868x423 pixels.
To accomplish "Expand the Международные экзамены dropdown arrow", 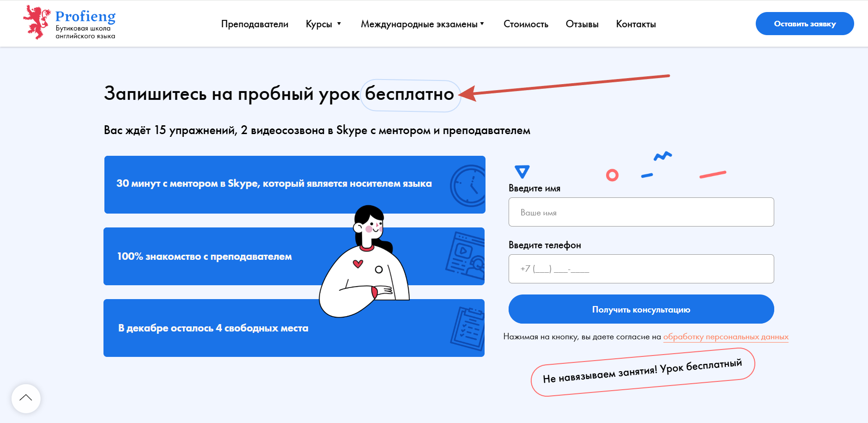I will pos(482,24).
